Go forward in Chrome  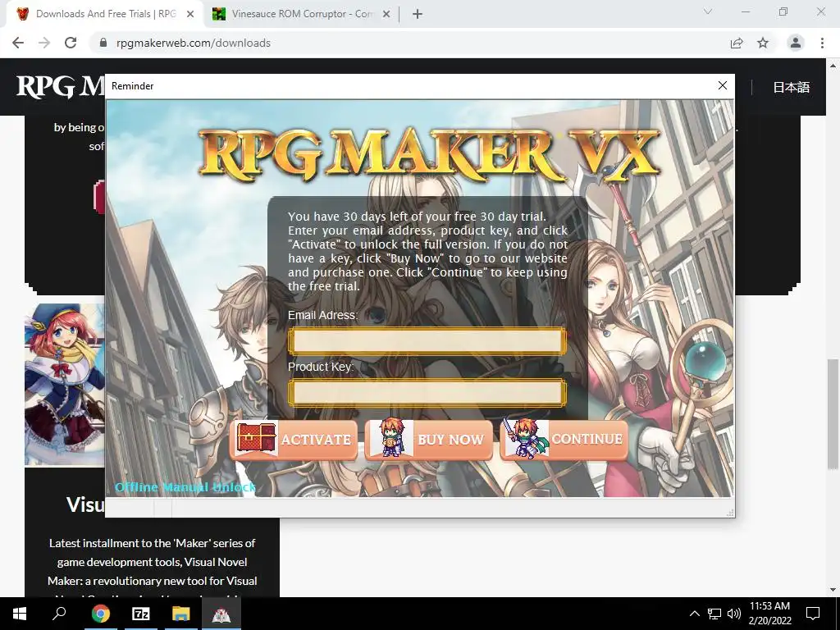44,43
